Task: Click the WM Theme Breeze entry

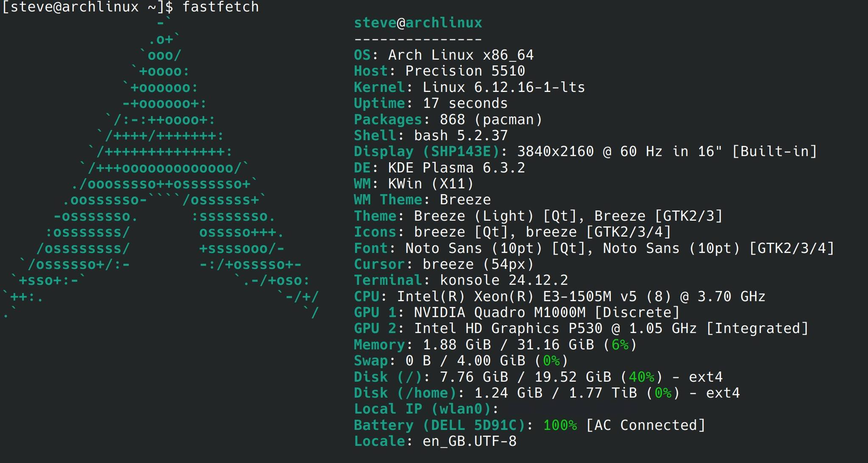Action: coord(422,200)
